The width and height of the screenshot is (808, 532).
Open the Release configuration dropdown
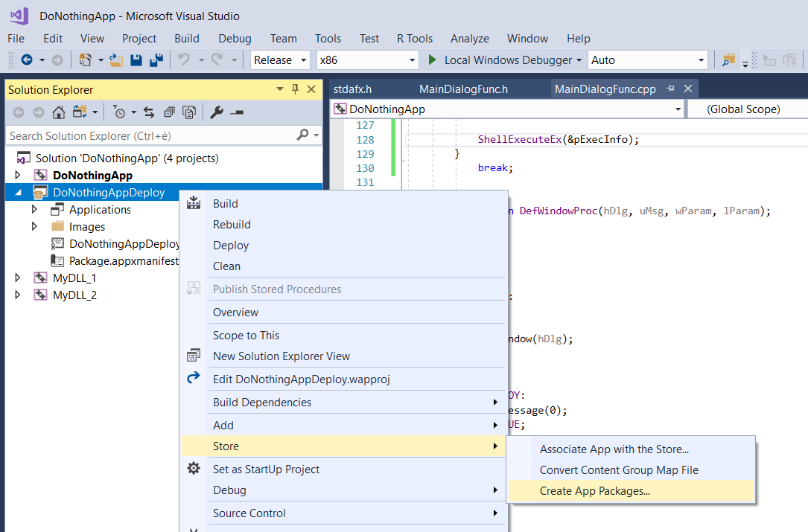[304, 60]
